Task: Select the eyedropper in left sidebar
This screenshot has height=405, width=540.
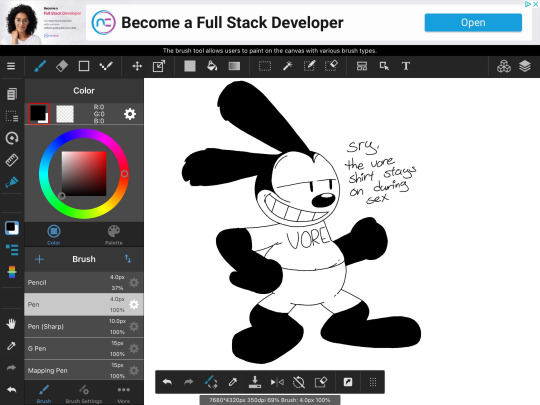Action: click(11, 345)
